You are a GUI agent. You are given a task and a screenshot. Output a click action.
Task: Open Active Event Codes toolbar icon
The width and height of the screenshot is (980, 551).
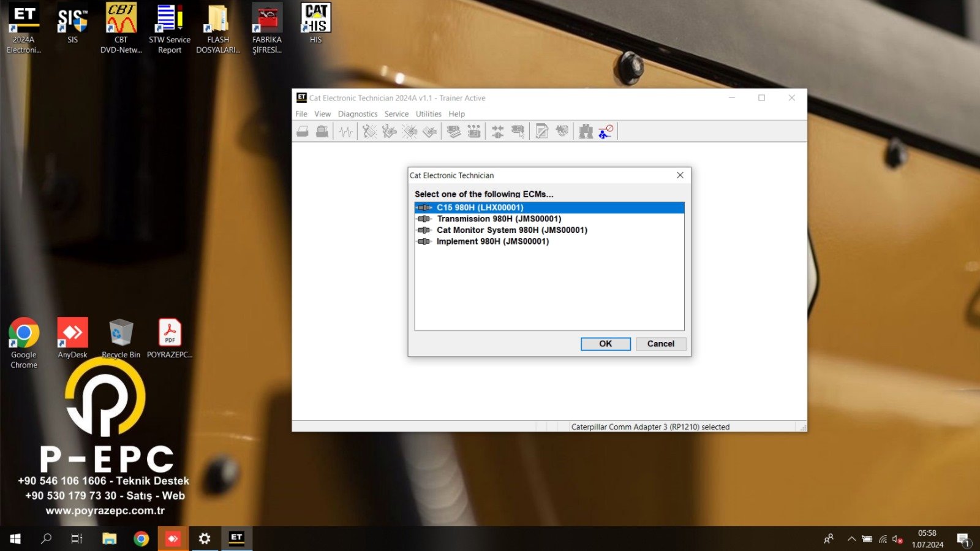pos(410,131)
